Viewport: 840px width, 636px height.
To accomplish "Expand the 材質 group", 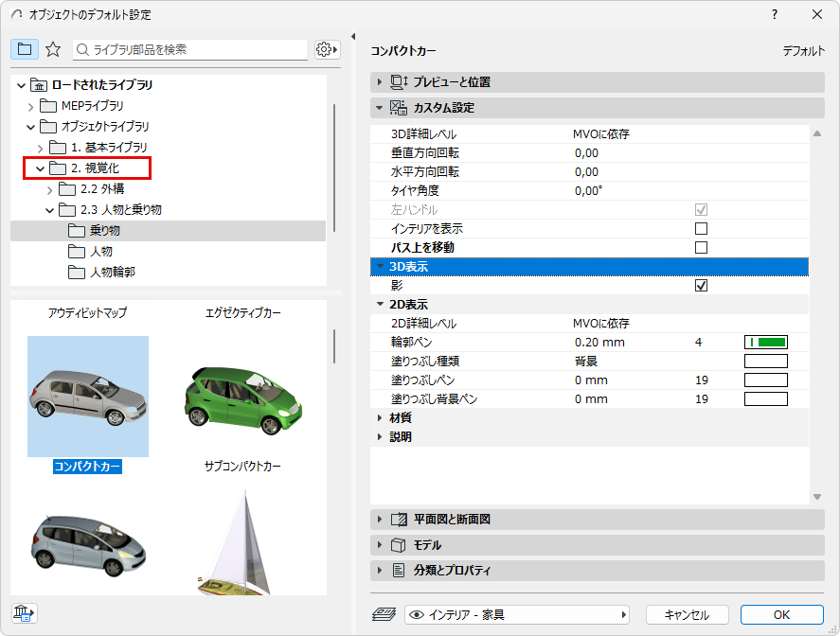I will click(380, 417).
